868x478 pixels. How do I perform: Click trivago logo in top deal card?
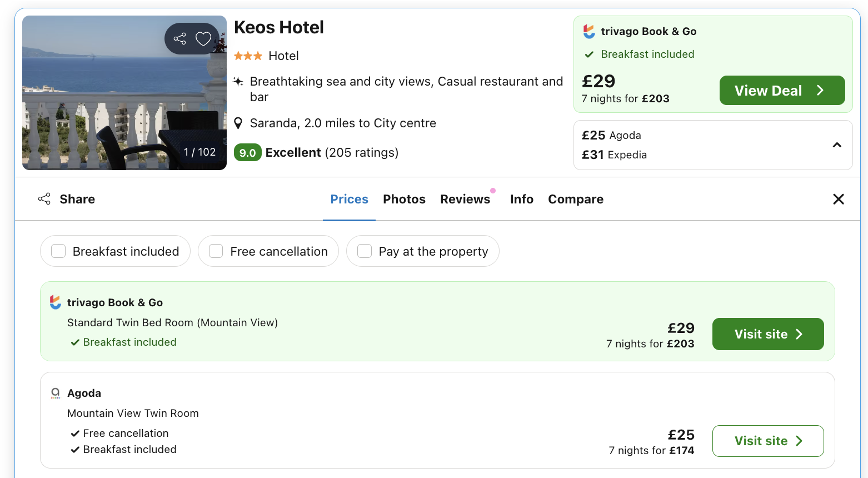(589, 31)
